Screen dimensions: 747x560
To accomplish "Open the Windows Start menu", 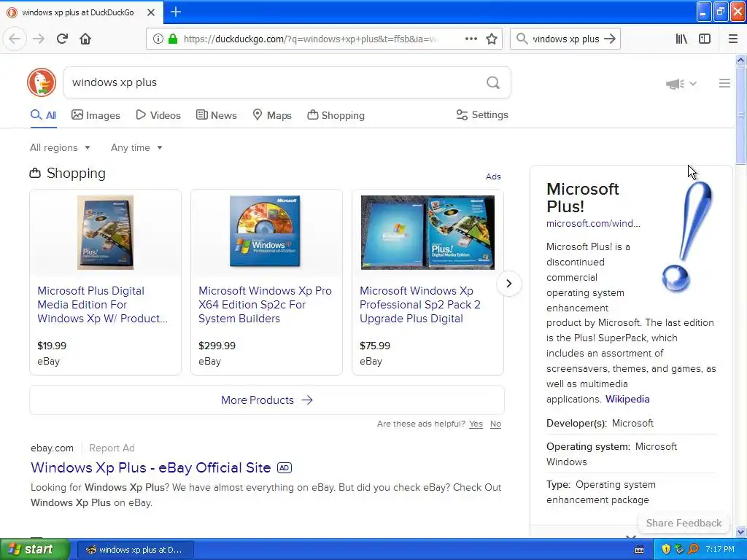I will click(34, 549).
